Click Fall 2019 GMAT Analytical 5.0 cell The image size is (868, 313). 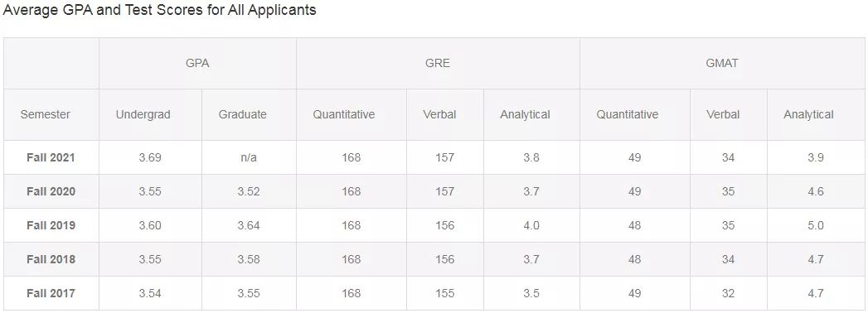tap(816, 225)
